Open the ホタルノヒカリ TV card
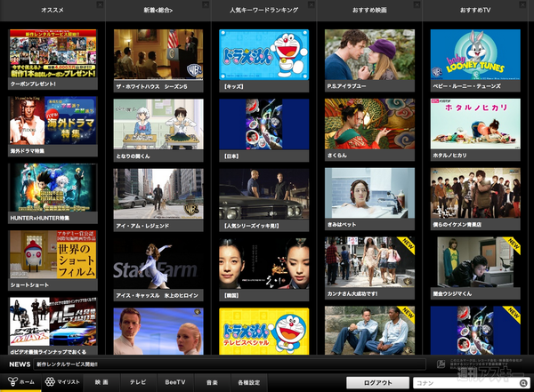The height and width of the screenshot is (392, 534). click(475, 130)
